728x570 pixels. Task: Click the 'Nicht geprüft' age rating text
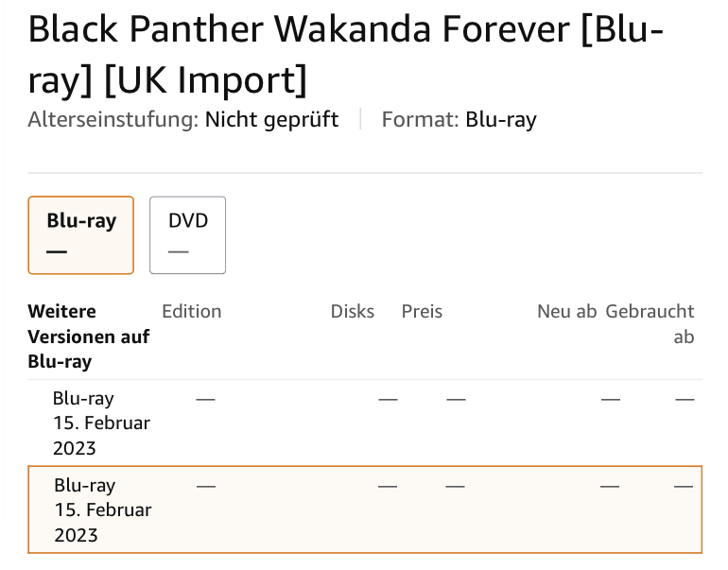click(x=271, y=120)
